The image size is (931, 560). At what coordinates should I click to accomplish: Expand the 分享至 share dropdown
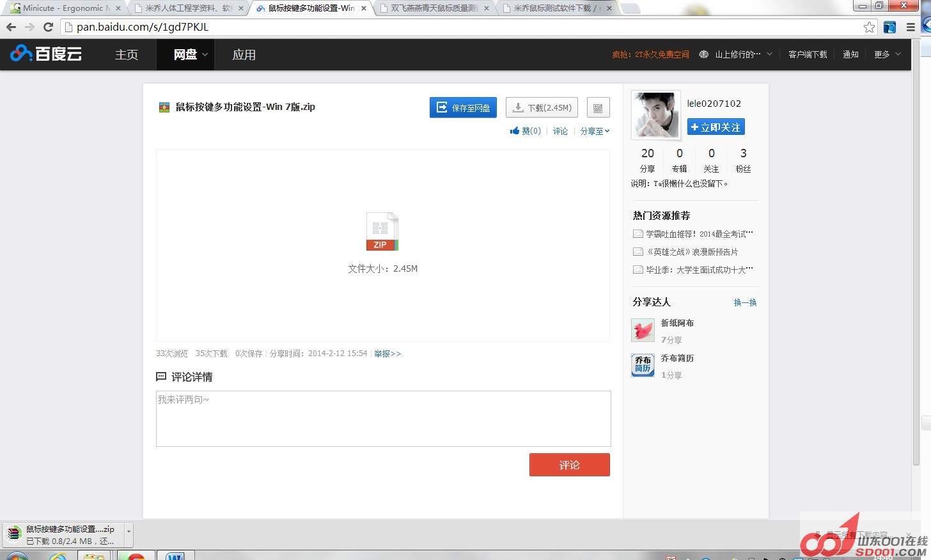click(595, 131)
